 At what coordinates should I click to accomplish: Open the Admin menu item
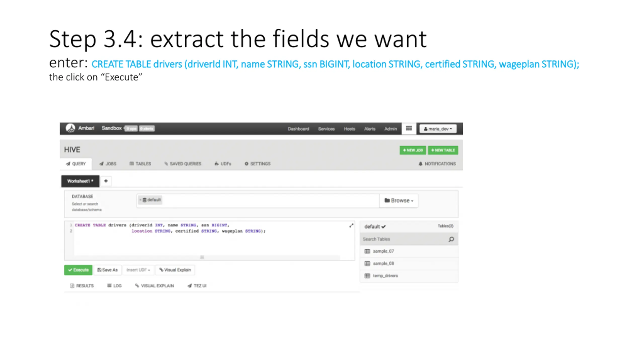(390, 129)
